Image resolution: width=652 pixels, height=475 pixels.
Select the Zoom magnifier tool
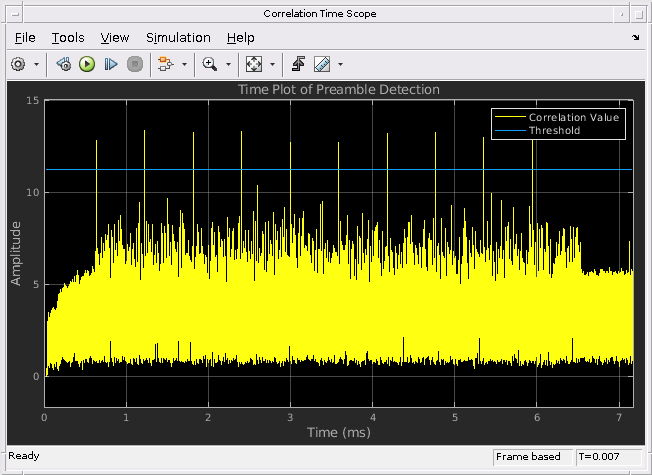pyautogui.click(x=210, y=64)
